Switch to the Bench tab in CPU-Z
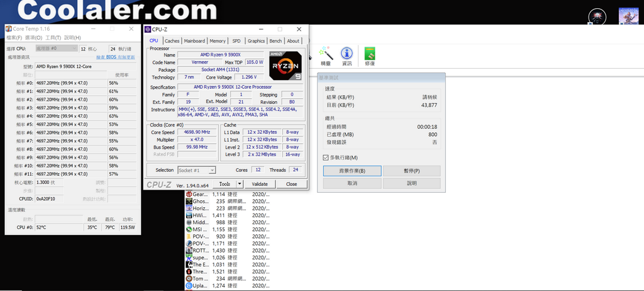The image size is (644, 291). point(275,41)
